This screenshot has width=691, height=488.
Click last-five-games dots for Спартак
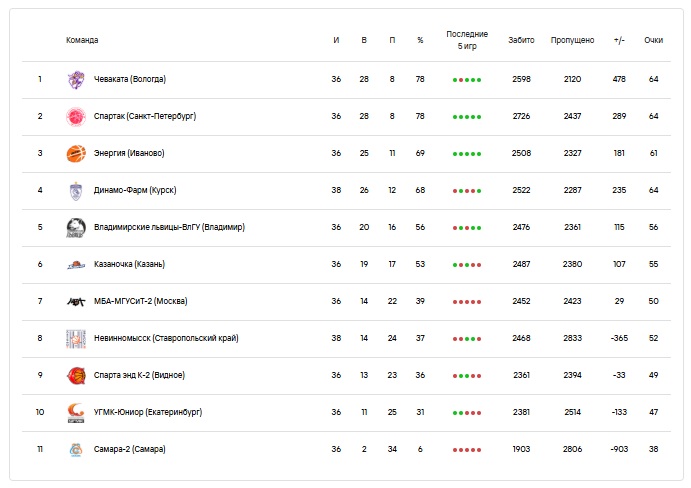coord(467,117)
